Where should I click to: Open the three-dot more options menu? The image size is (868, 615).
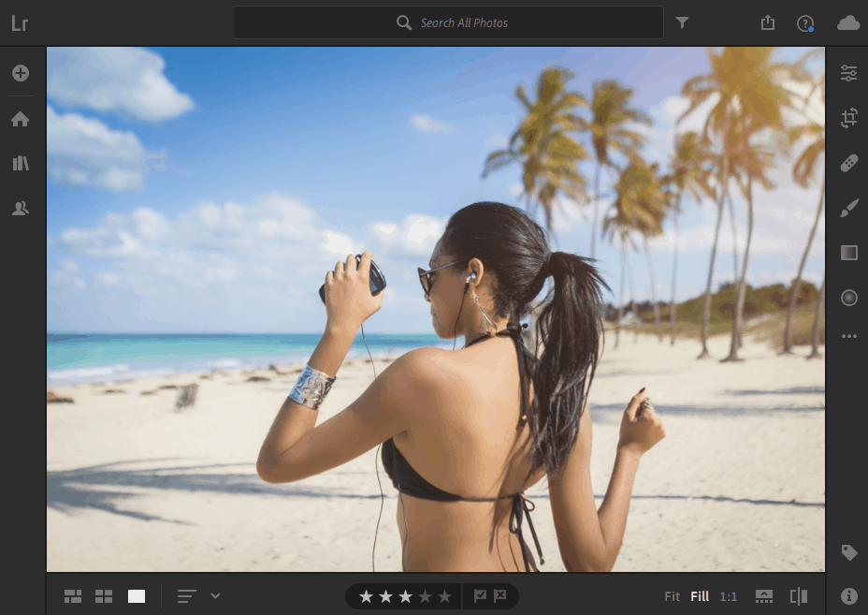[x=848, y=336]
